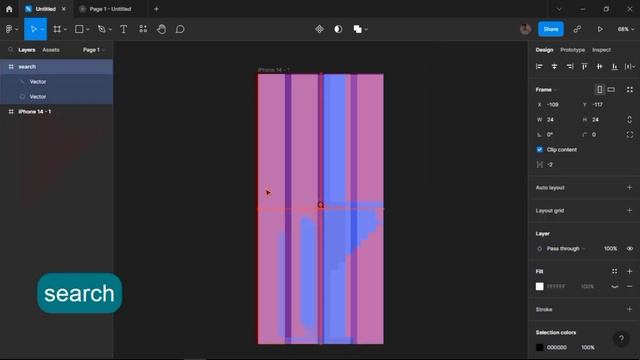Click the Use as mask icon
This screenshot has width=640, height=360.
tap(338, 29)
